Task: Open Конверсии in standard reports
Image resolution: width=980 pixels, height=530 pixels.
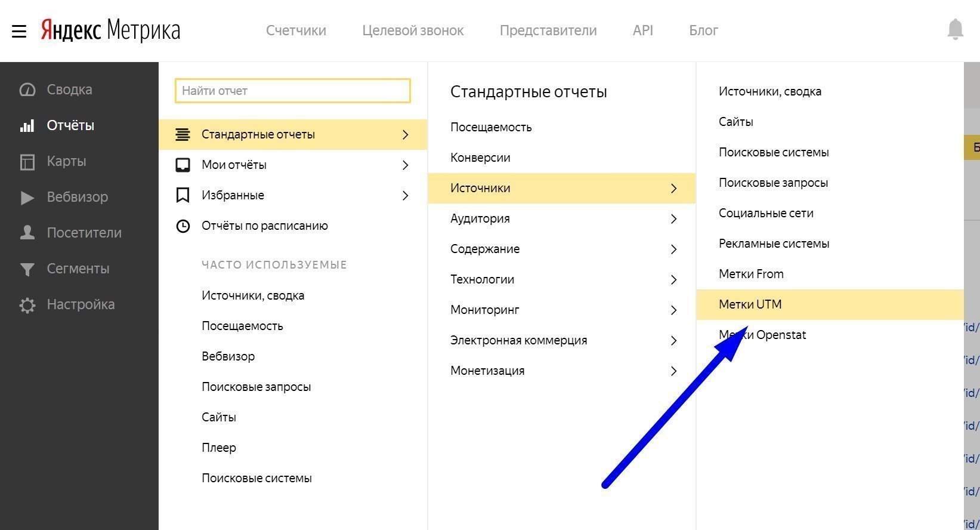Action: click(480, 158)
